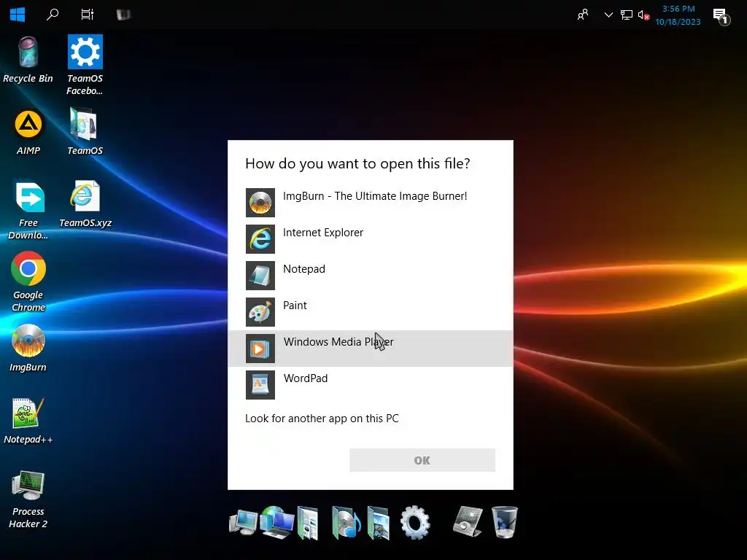The image size is (747, 560).
Task: Open the Documents folder dock icon
Action: click(308, 523)
